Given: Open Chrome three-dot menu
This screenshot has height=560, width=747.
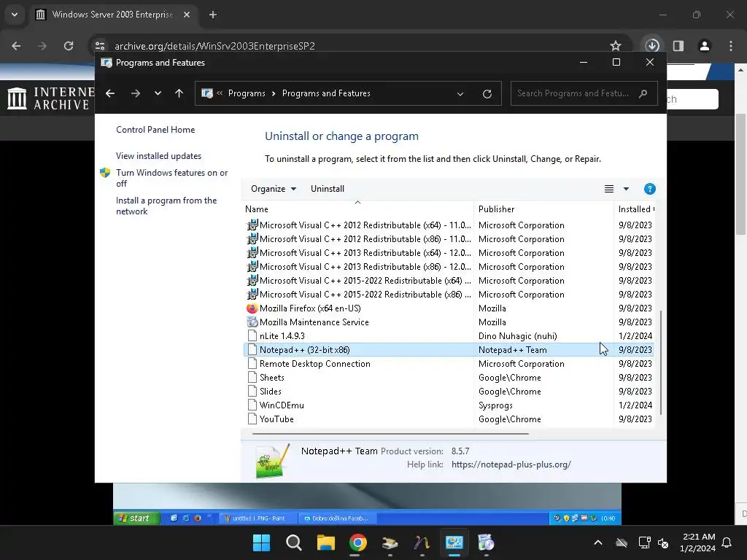Looking at the screenshot, I should (x=731, y=46).
